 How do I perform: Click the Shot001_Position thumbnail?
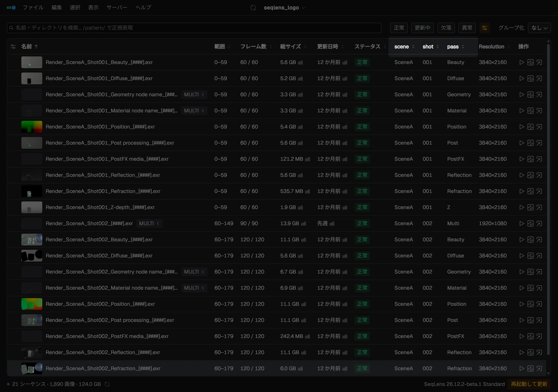32,127
